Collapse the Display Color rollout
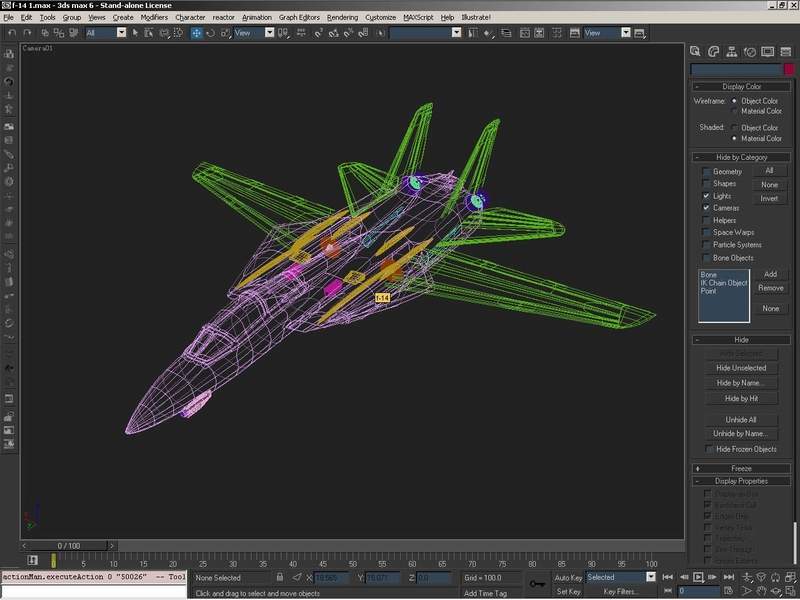 [x=741, y=86]
